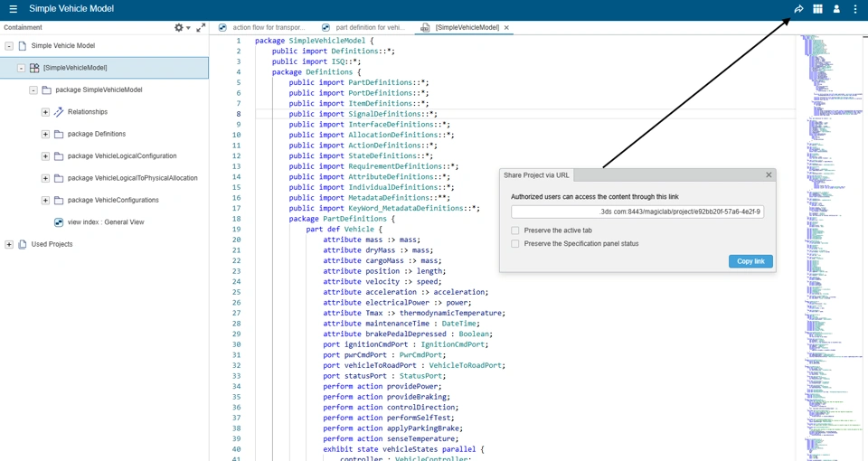Click 'package PartDefinitions' code line

(x=342, y=219)
